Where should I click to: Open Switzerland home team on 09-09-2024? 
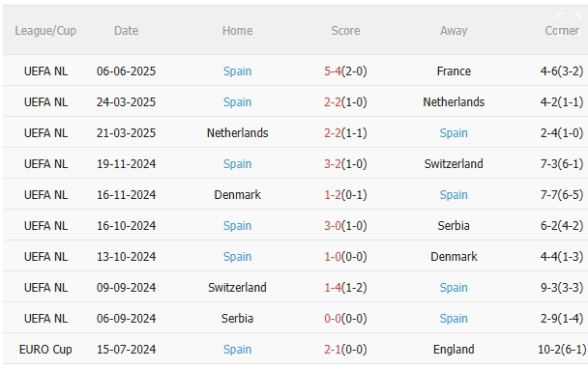[x=237, y=288]
